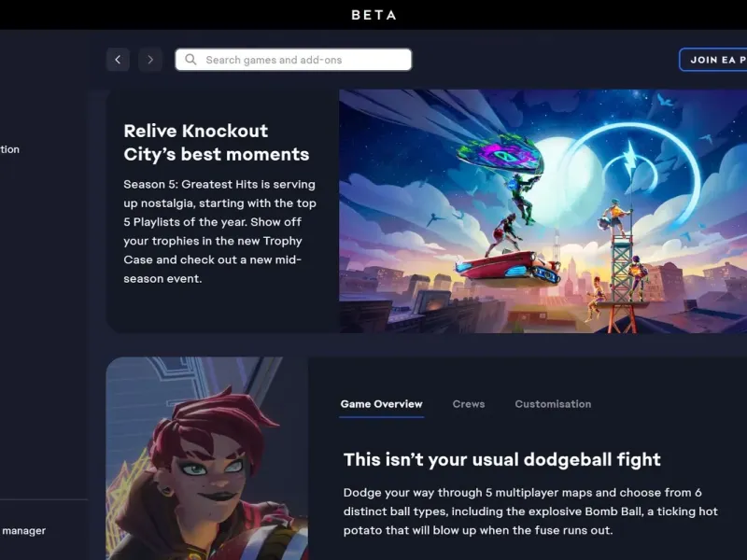Viewport: 747px width, 560px height.
Task: Click 'This isn't your usual dodgeball fight' heading
Action: click(502, 459)
